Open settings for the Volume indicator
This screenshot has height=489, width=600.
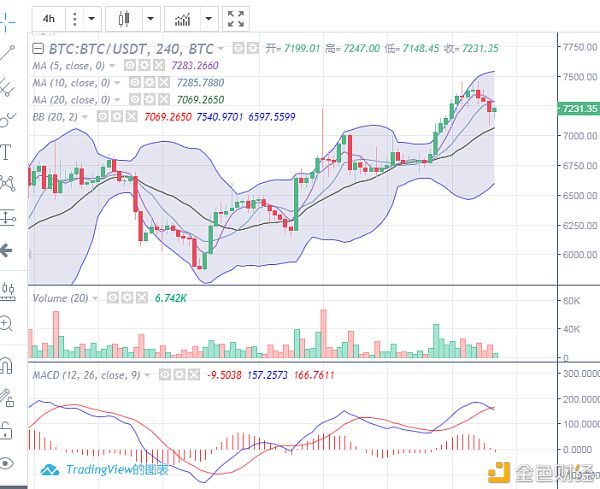(x=128, y=297)
